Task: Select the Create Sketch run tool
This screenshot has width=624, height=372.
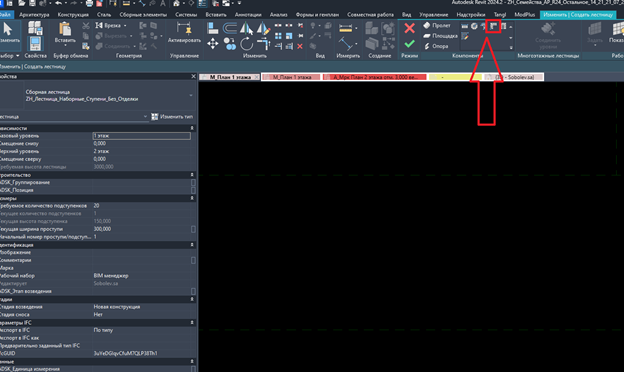Action: 465,37
